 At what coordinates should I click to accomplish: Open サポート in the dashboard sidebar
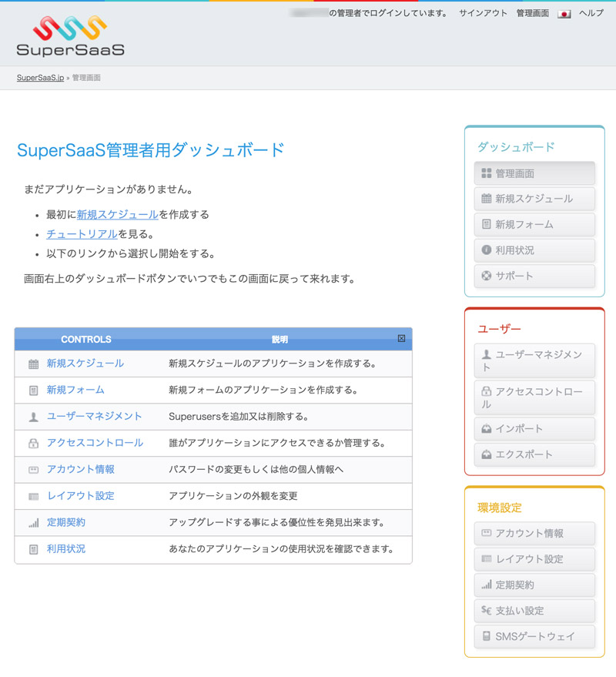coord(534,276)
